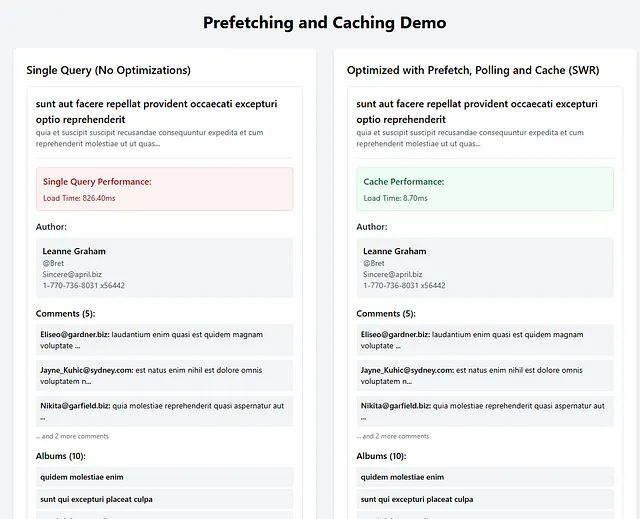
Task: Select the Eliseo@gardner.biz comment in left panel
Action: 164,340
